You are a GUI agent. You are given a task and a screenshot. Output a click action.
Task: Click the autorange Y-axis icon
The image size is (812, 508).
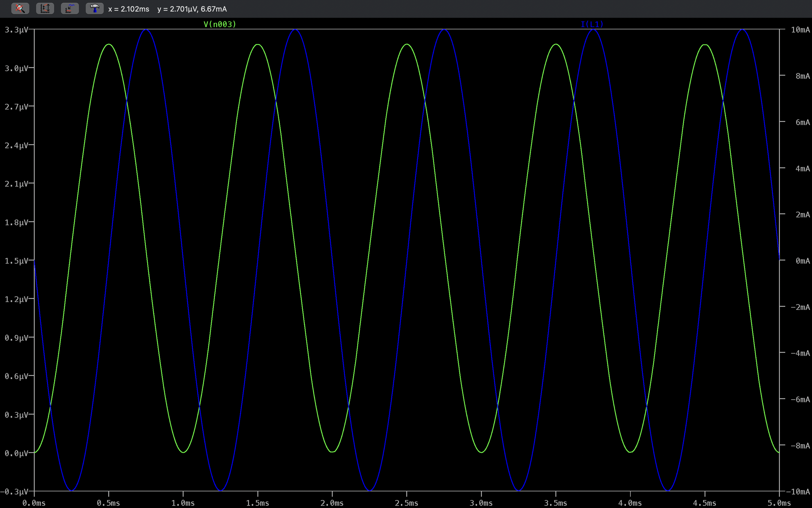[x=45, y=8]
